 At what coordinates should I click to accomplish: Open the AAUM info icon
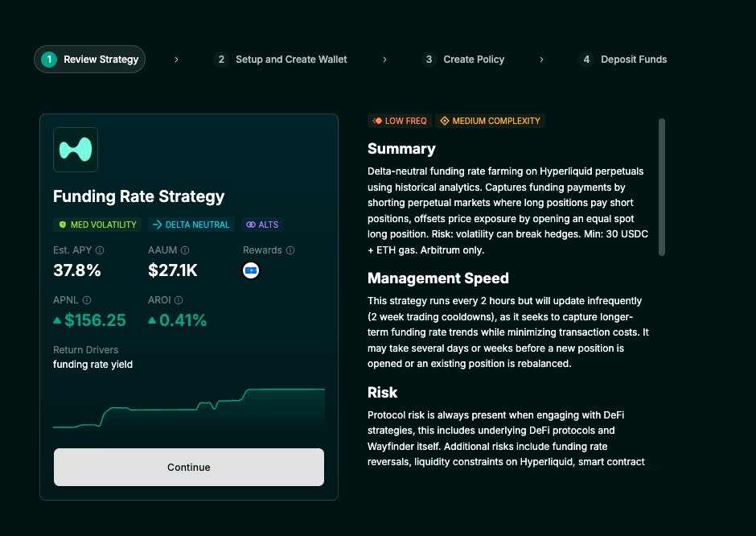[185, 250]
